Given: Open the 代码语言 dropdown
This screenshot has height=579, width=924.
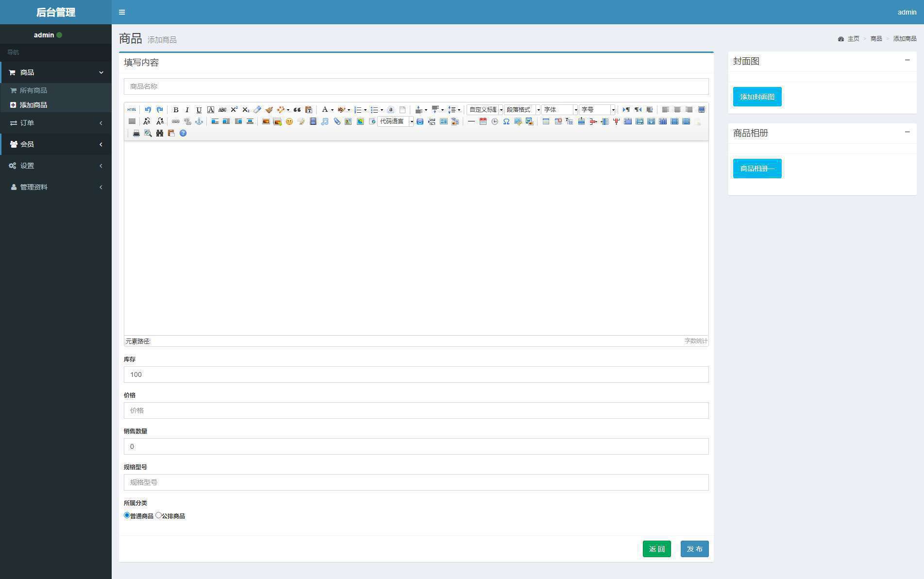Looking at the screenshot, I should click(x=396, y=121).
